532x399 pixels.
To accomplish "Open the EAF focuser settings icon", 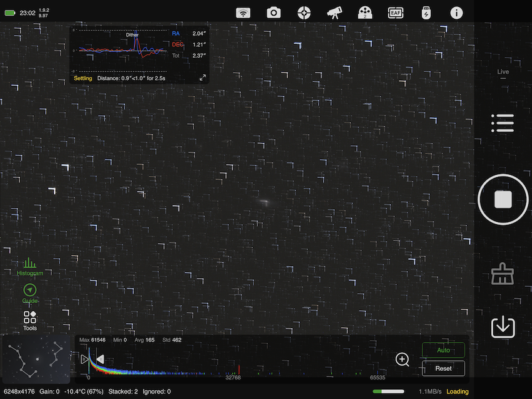I will 396,13.
